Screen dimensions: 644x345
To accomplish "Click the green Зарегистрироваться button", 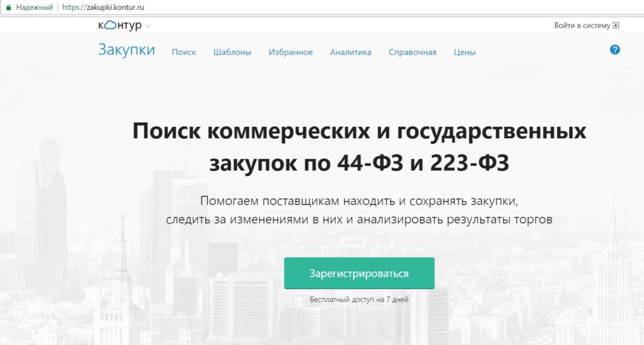I will click(x=359, y=273).
